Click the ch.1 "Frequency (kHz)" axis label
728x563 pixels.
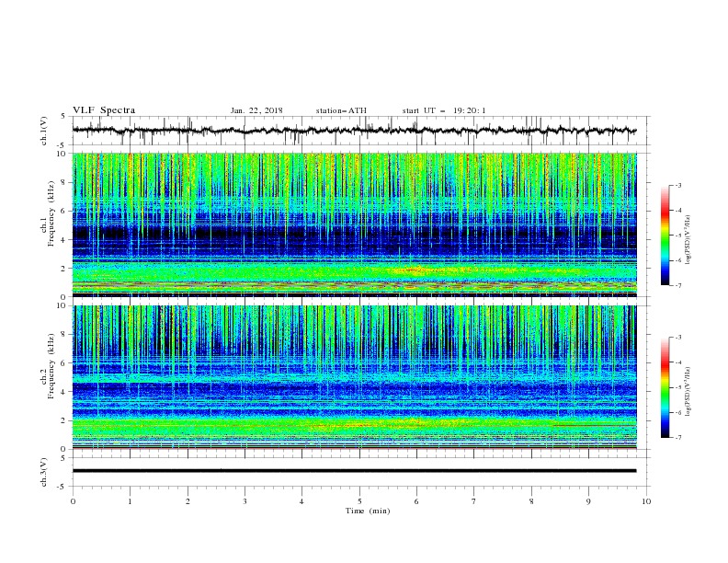click(x=51, y=214)
